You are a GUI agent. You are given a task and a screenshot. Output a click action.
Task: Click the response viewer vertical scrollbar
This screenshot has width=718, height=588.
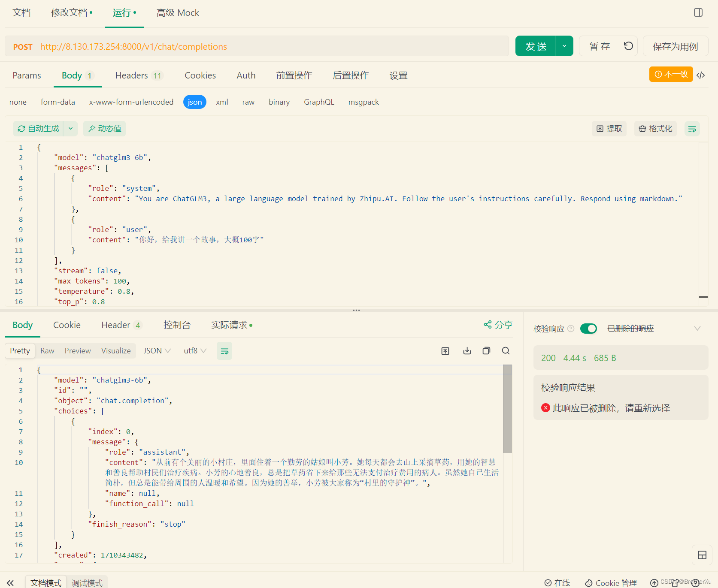pyautogui.click(x=508, y=409)
